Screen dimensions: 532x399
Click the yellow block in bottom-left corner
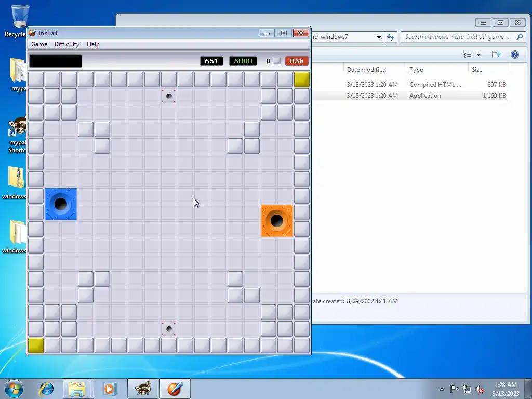tap(36, 345)
